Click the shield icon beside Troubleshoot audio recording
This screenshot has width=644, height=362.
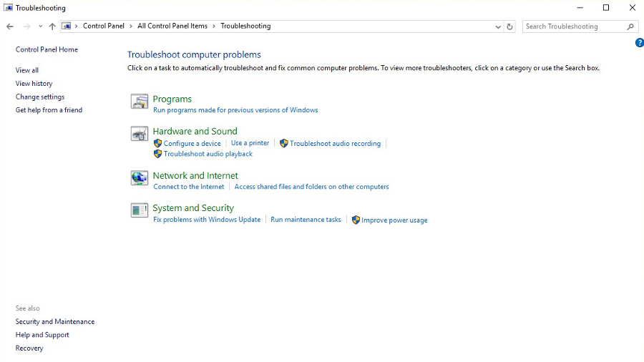click(284, 143)
